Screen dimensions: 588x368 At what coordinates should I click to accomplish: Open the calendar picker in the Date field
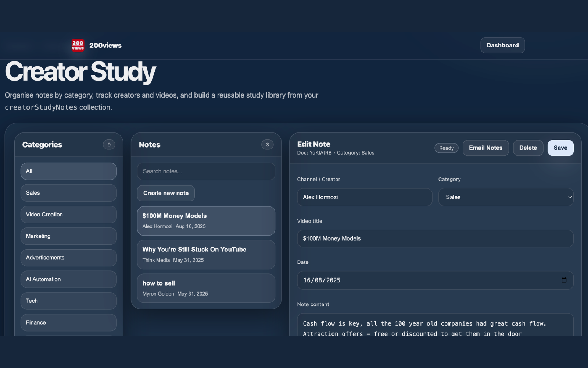564,280
